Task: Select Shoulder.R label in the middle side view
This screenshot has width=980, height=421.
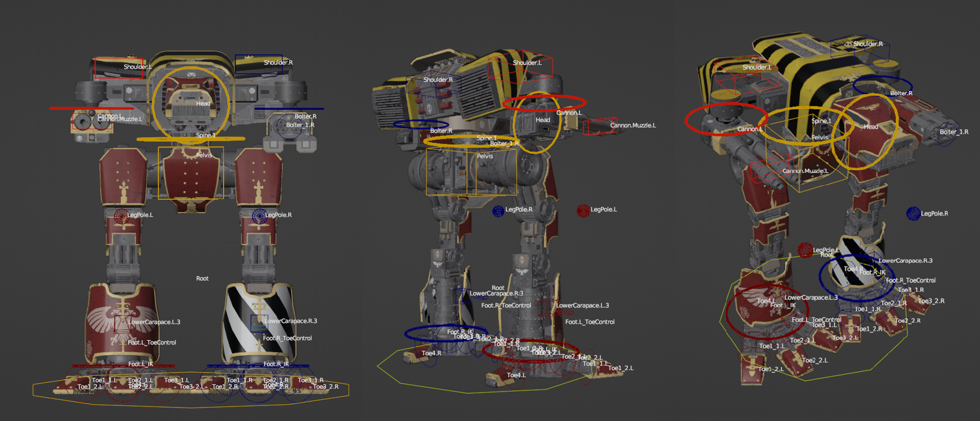Action: [438, 80]
